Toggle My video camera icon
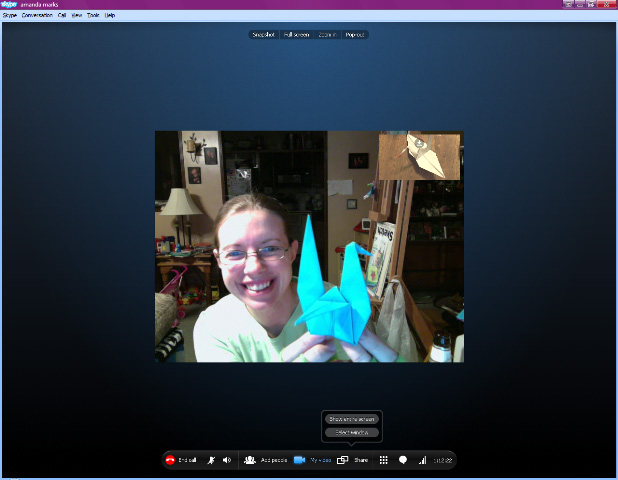This screenshot has height=480, width=618. tap(299, 460)
